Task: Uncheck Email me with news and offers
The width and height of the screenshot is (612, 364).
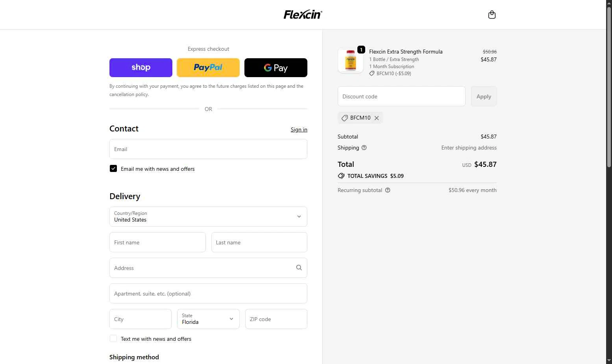Action: (113, 168)
